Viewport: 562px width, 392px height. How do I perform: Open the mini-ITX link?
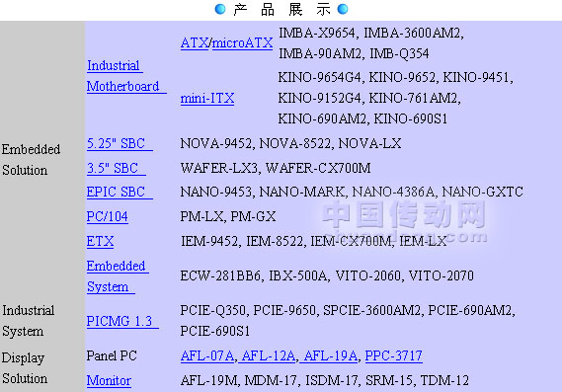point(207,98)
